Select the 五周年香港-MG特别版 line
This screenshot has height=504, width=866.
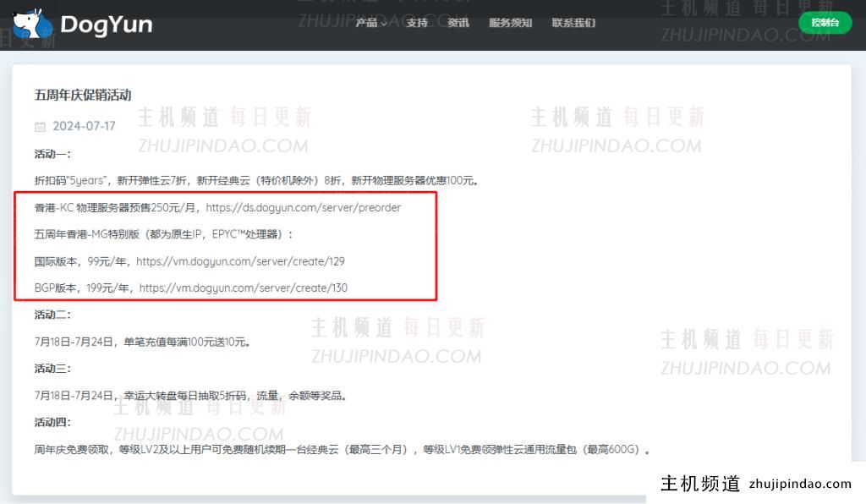tap(164, 234)
